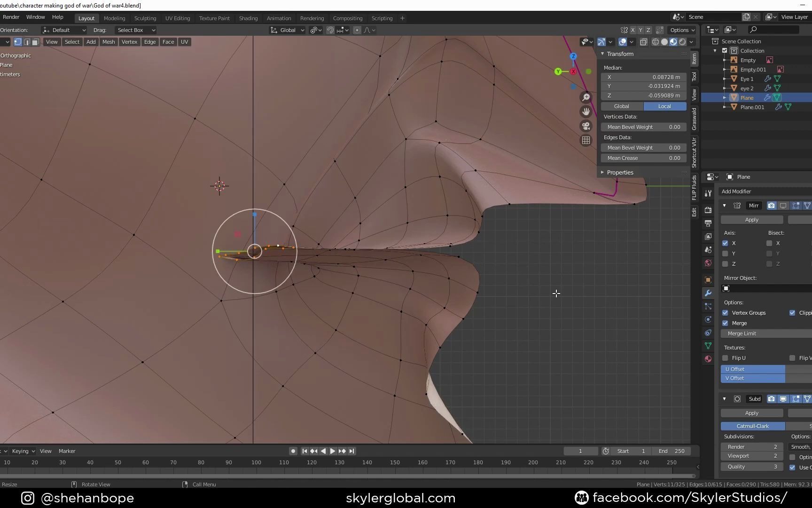Viewport: 812px width, 508px height.
Task: Enable the Flip U texture option
Action: 725,357
